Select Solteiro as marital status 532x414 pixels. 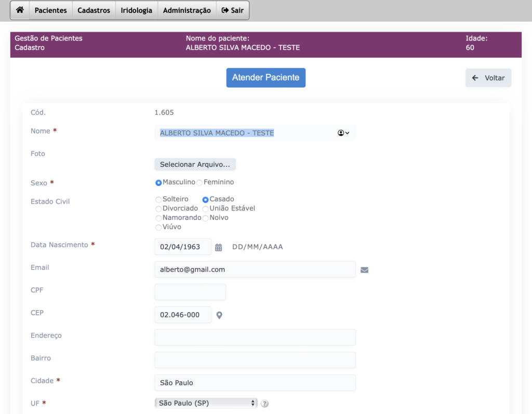tap(158, 199)
